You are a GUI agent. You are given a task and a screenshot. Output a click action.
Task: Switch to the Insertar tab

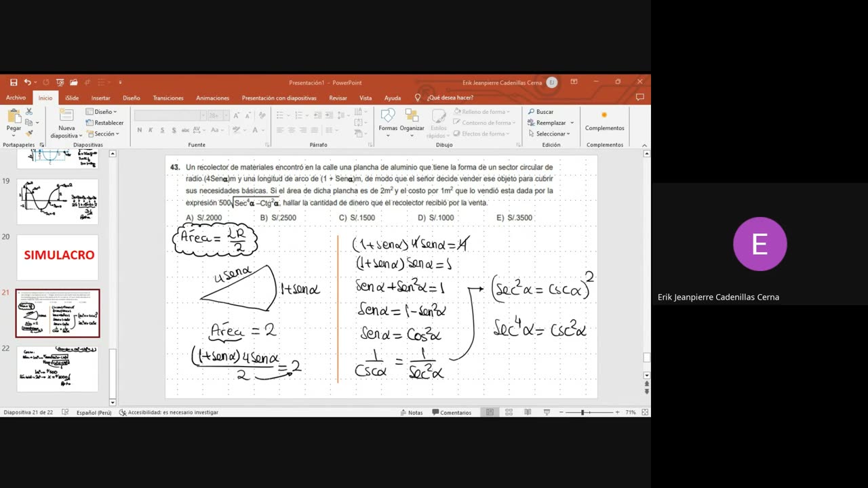pyautogui.click(x=100, y=98)
